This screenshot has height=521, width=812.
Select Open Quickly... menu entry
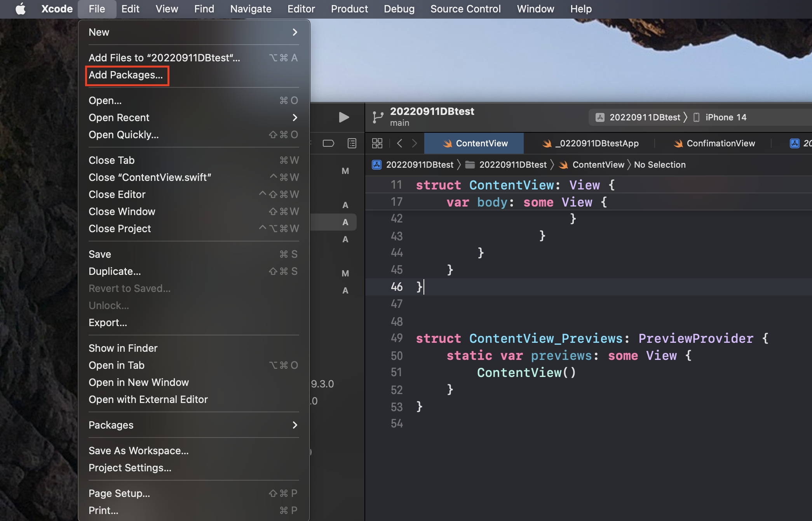[x=193, y=135]
